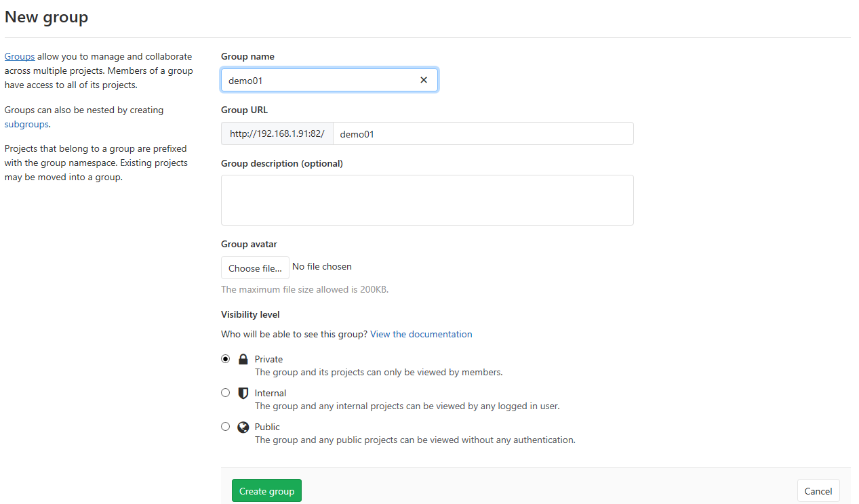The image size is (859, 504).
Task: Click the 'Visibility level' heading
Action: [x=250, y=314]
